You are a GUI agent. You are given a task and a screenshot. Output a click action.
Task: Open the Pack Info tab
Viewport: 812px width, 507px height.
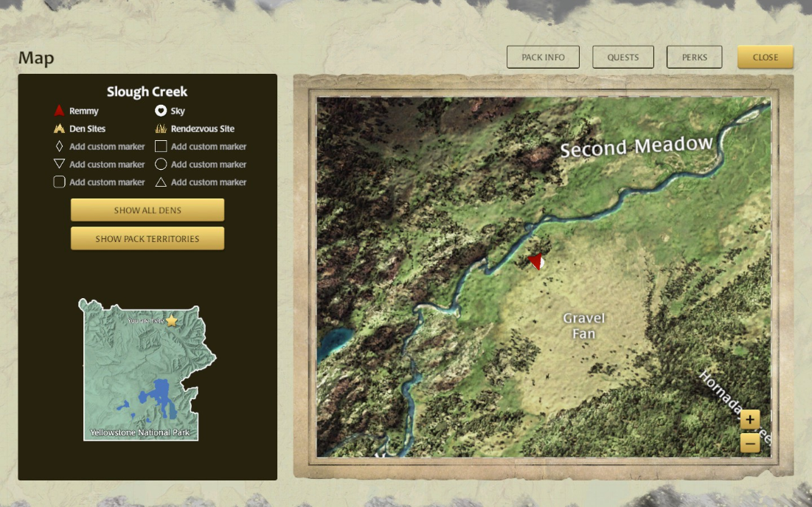[x=543, y=57]
